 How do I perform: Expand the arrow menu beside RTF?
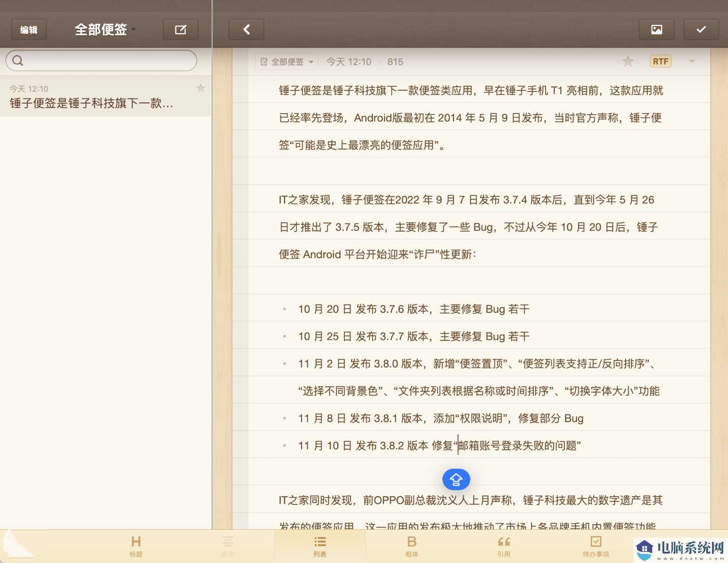pyautogui.click(x=692, y=62)
